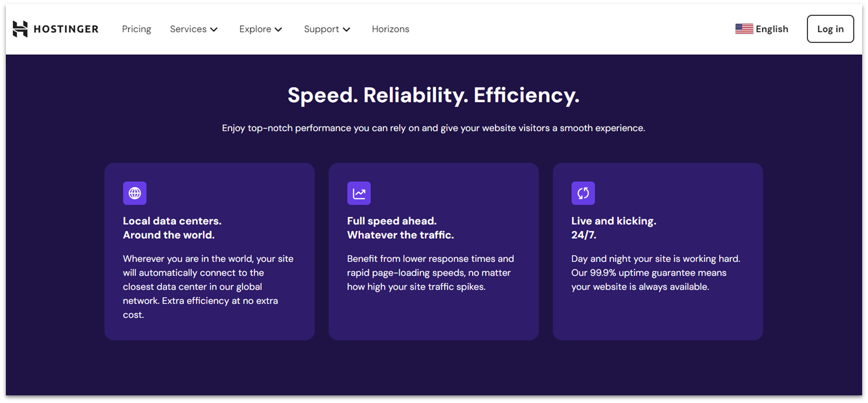Open the Explore menu

point(261,29)
